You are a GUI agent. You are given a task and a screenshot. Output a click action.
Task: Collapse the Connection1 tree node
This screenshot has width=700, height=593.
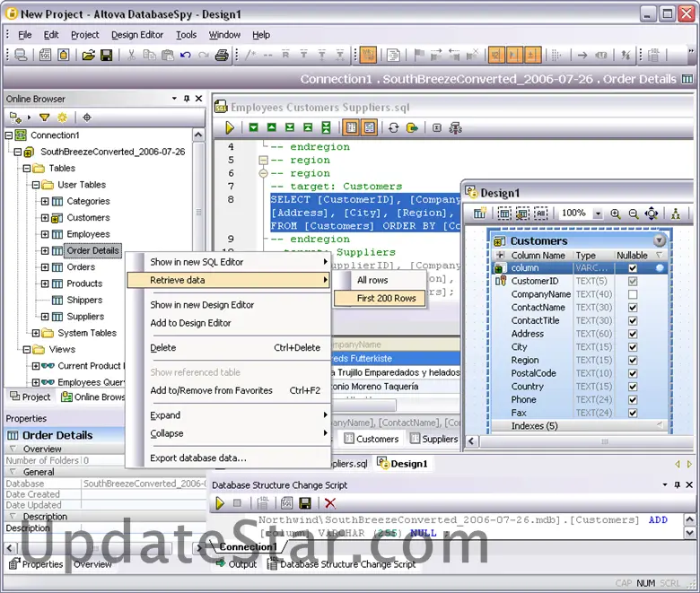click(9, 135)
